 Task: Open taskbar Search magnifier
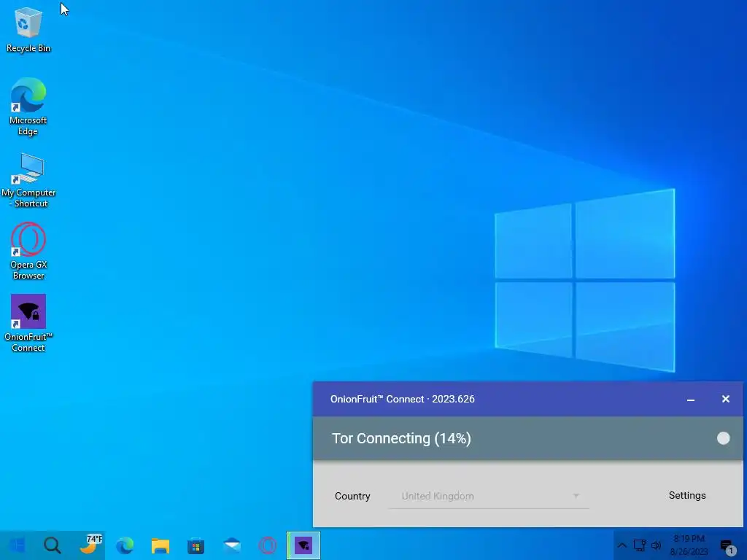tap(53, 545)
